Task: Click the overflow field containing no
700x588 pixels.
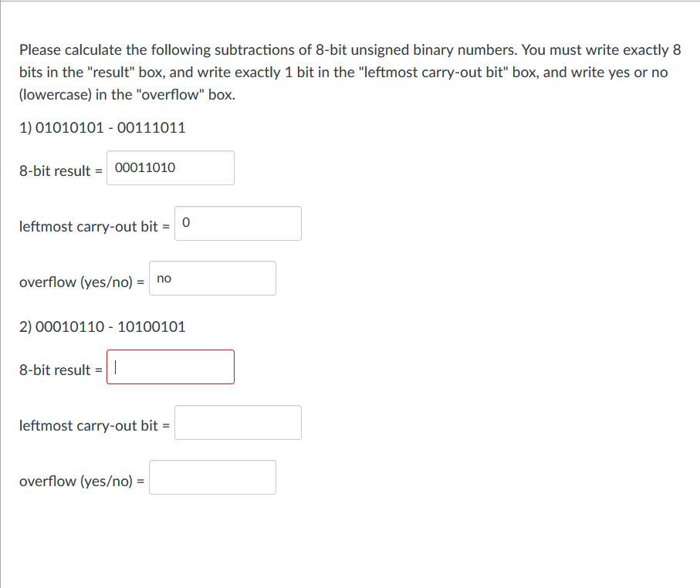Action: point(212,278)
